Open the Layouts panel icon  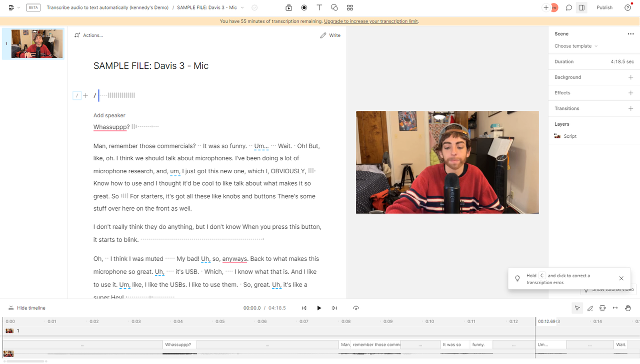[349, 7]
